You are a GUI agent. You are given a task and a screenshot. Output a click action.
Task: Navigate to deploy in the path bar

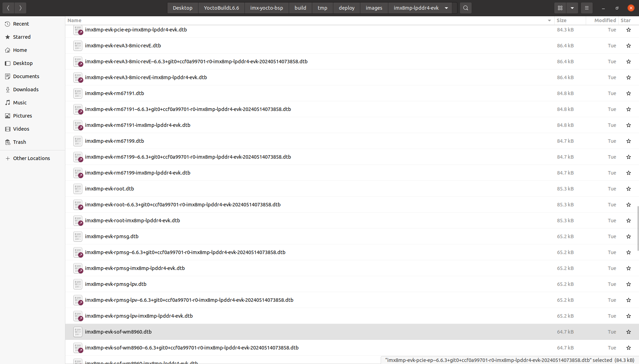point(346,8)
